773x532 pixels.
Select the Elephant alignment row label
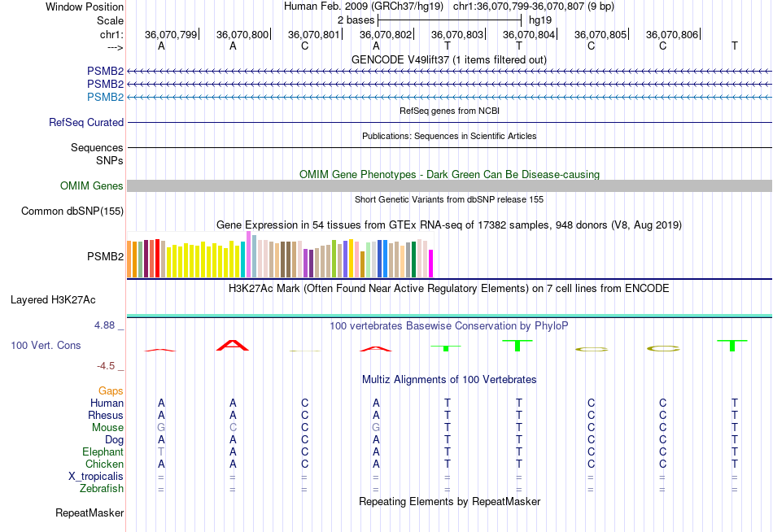tap(103, 451)
